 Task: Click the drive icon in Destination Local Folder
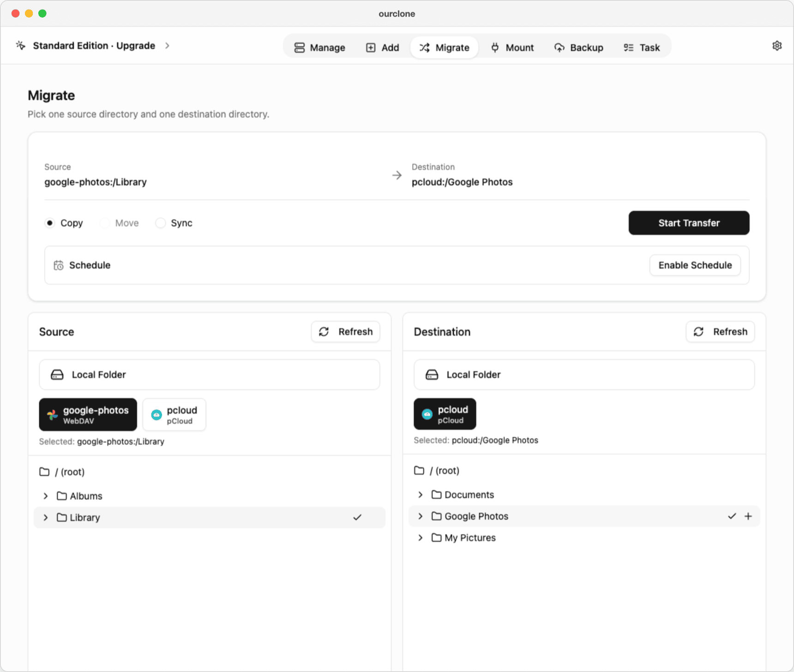click(x=432, y=375)
